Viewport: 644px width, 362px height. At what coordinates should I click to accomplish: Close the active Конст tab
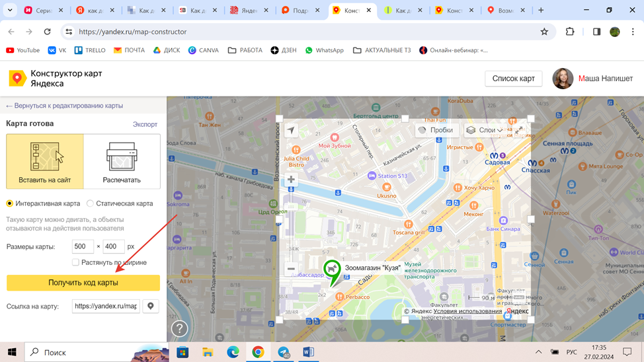coord(369,11)
